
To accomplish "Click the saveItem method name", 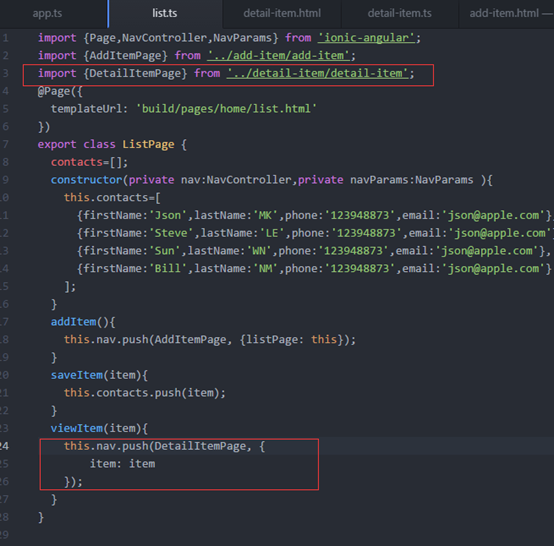I will click(77, 375).
